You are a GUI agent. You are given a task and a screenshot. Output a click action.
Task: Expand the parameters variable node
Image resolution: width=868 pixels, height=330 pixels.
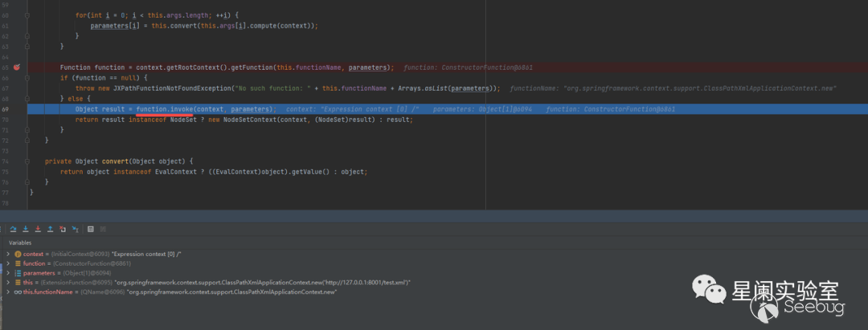click(8, 273)
